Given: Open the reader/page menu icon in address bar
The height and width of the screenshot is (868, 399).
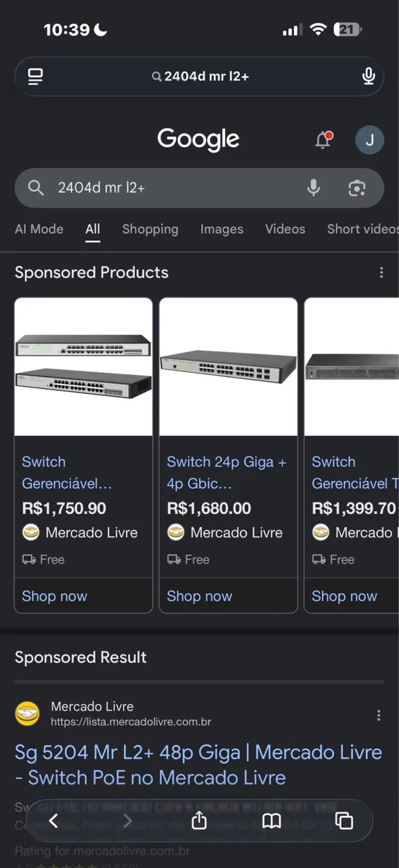Looking at the screenshot, I should click(36, 77).
